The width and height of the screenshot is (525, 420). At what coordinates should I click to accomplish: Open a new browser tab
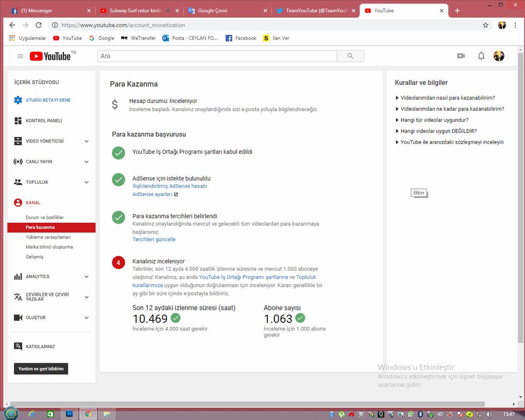[x=457, y=10]
